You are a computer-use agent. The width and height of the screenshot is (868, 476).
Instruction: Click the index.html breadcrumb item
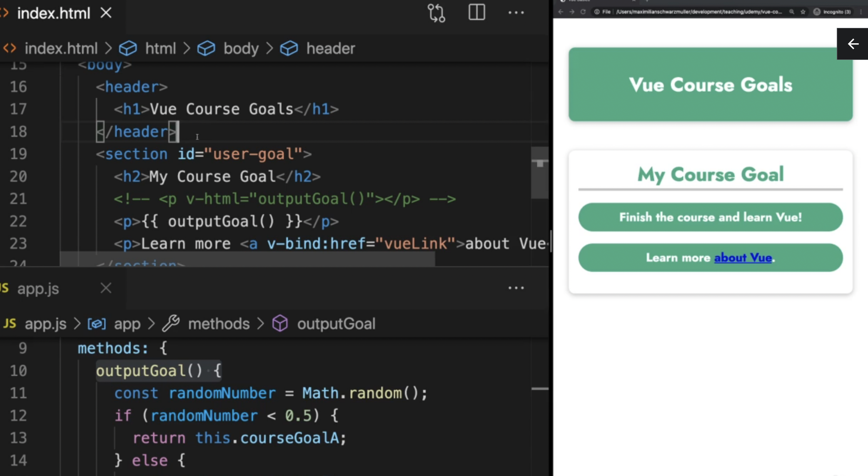point(61,48)
